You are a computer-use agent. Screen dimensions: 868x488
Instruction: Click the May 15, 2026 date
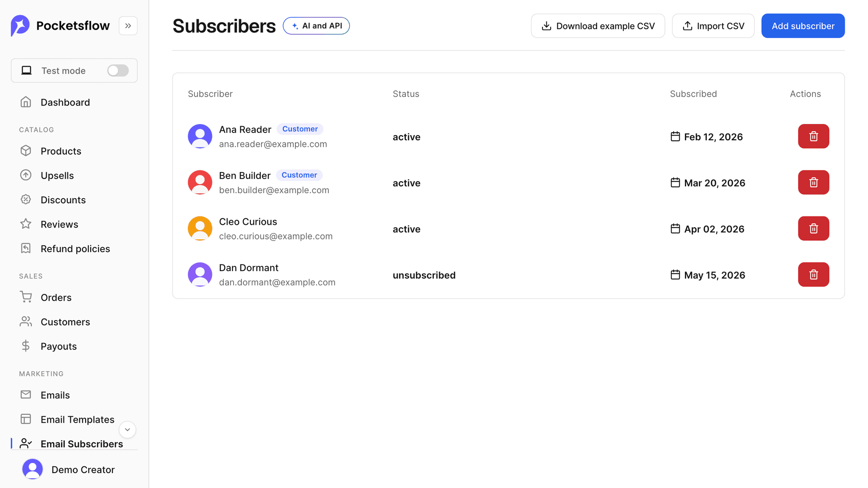[715, 275]
